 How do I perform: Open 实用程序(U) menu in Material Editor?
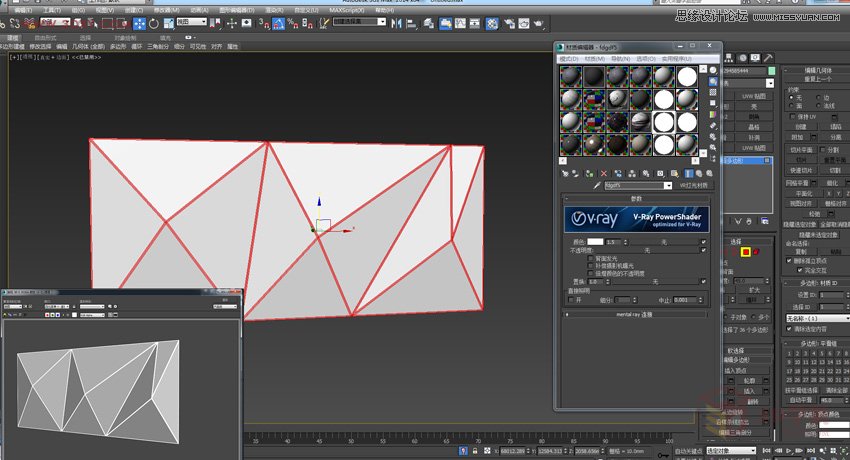coord(676,59)
